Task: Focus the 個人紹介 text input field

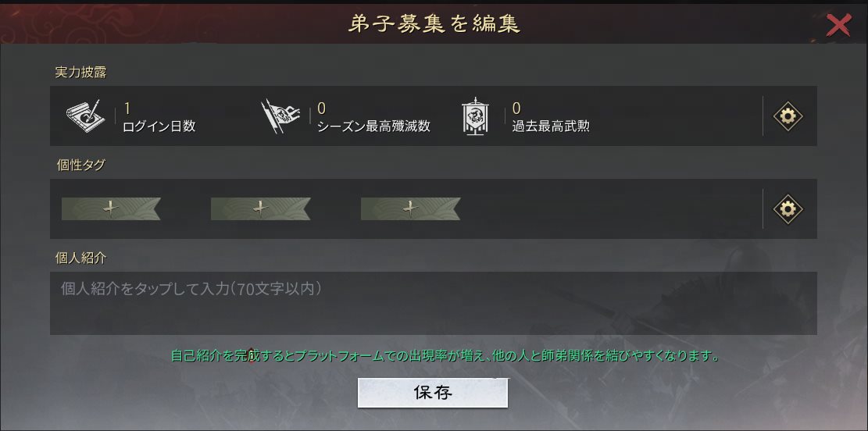Action: (x=434, y=303)
